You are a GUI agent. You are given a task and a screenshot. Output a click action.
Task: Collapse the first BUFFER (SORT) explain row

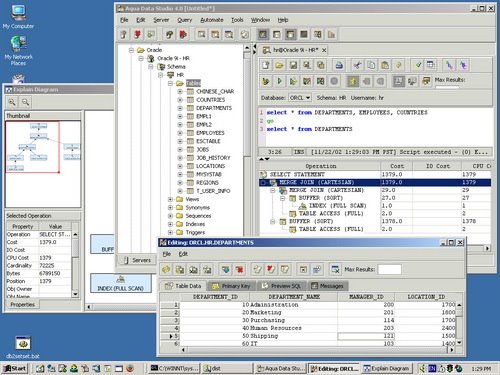[283, 198]
